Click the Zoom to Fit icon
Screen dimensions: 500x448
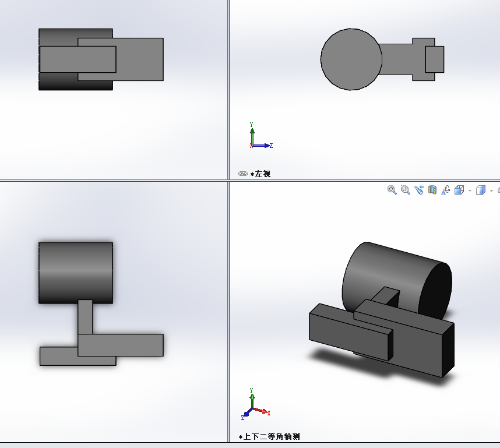click(392, 190)
